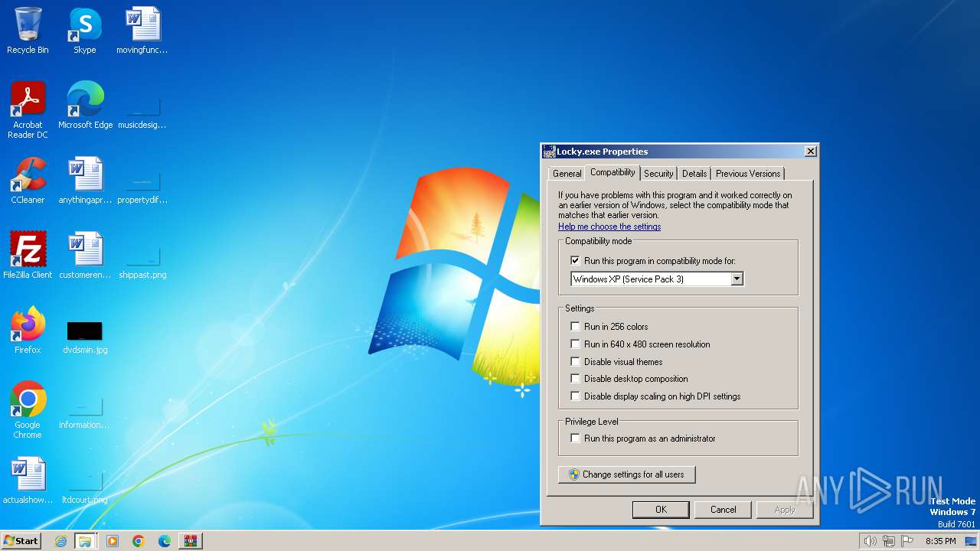
Task: Confirm with the OK button
Action: (661, 510)
